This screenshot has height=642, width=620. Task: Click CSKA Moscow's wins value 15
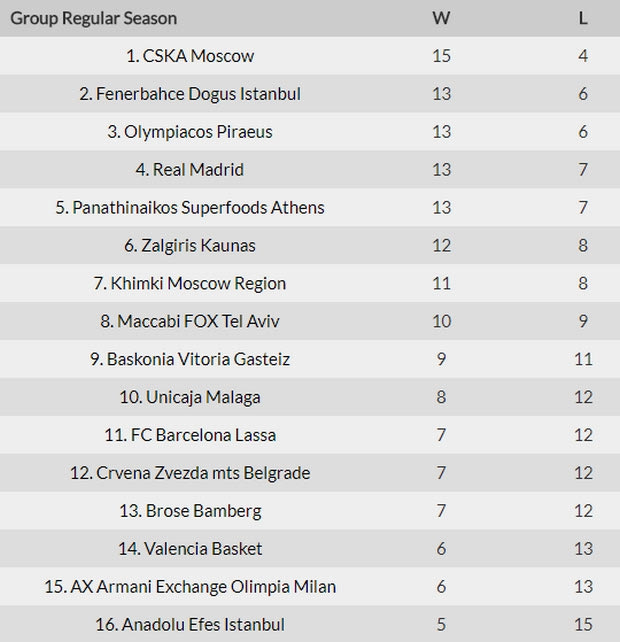(x=441, y=56)
